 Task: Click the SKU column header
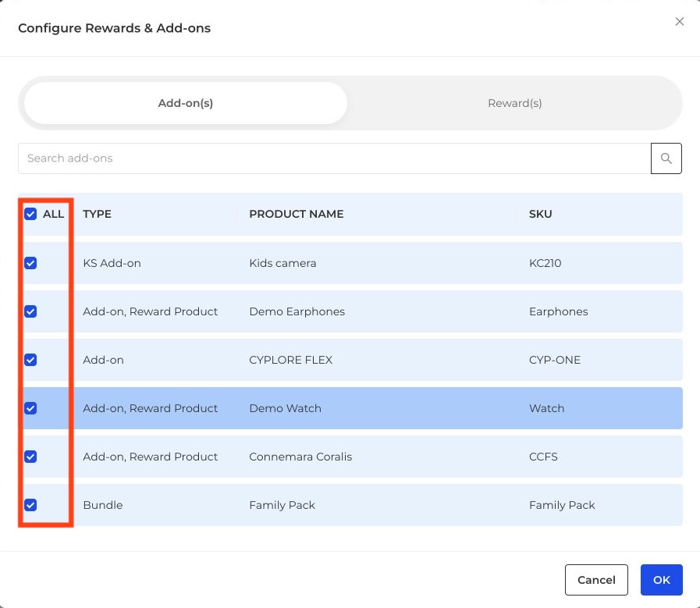[x=540, y=214]
